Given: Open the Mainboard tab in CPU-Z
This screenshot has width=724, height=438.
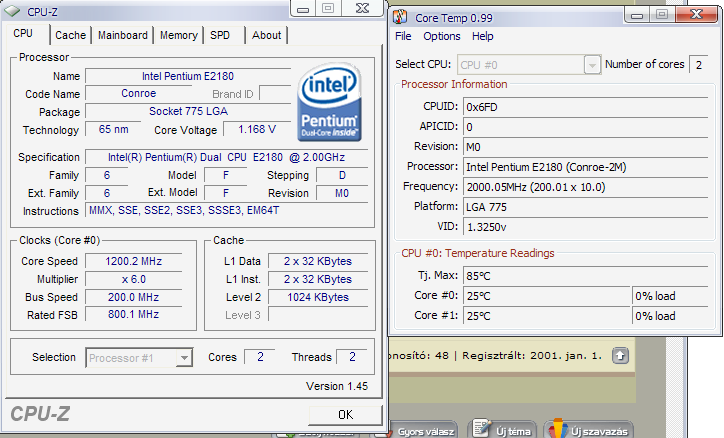Looking at the screenshot, I should 122,35.
